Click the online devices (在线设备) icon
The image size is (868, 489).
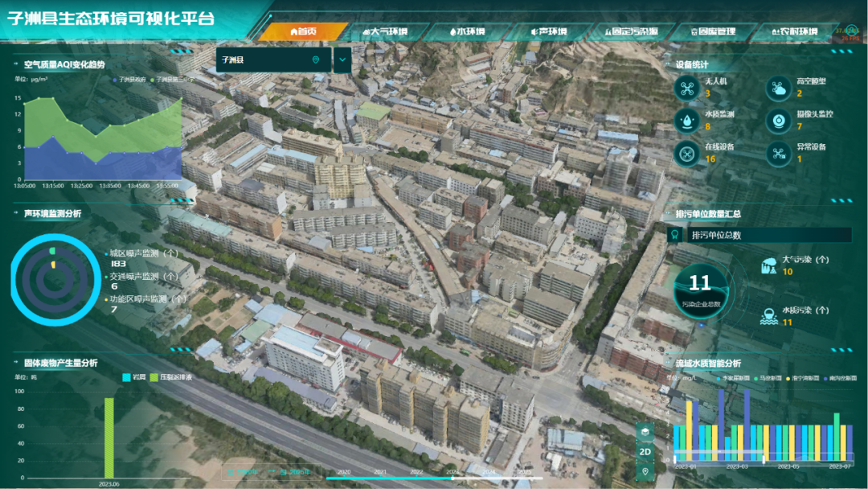(686, 153)
